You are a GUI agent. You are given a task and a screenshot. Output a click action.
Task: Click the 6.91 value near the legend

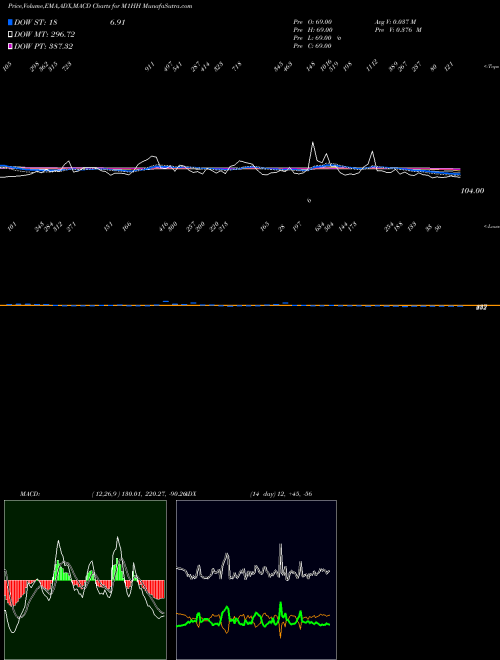tap(117, 23)
